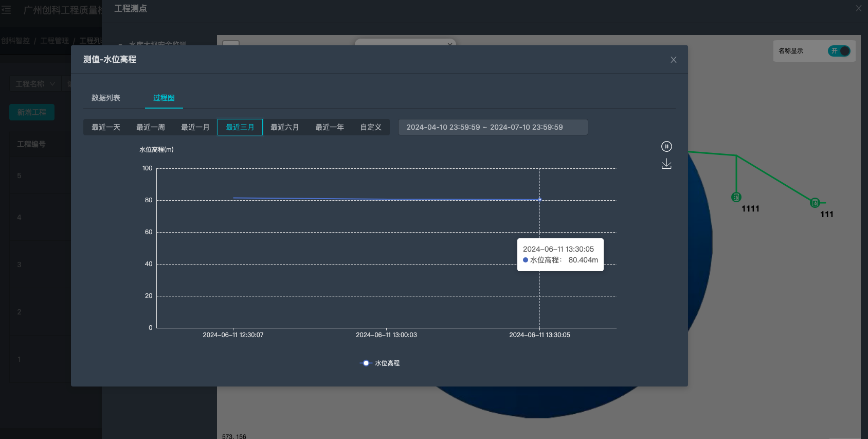Collapse the sidebar via the hamburger icon
Screen dimensions: 868x439
(x=6, y=10)
